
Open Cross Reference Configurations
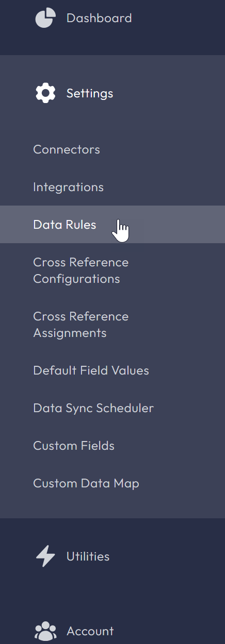[81, 270]
